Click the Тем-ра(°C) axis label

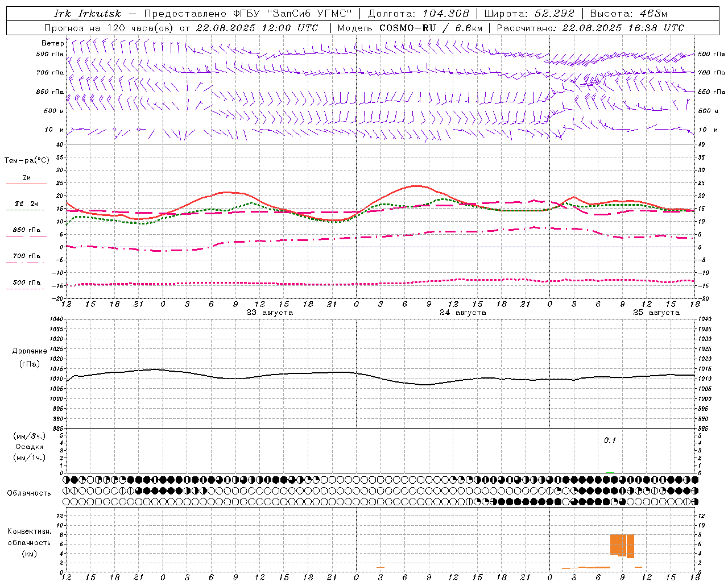[27, 161]
